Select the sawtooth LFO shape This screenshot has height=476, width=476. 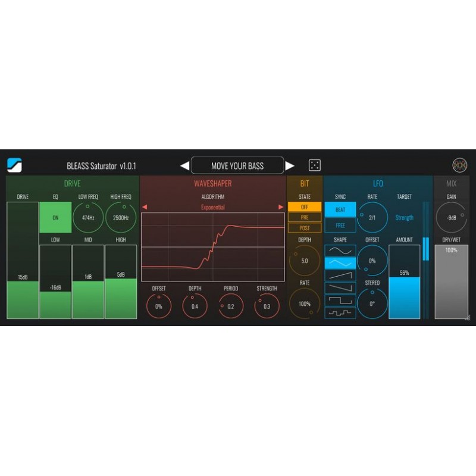pyautogui.click(x=340, y=274)
